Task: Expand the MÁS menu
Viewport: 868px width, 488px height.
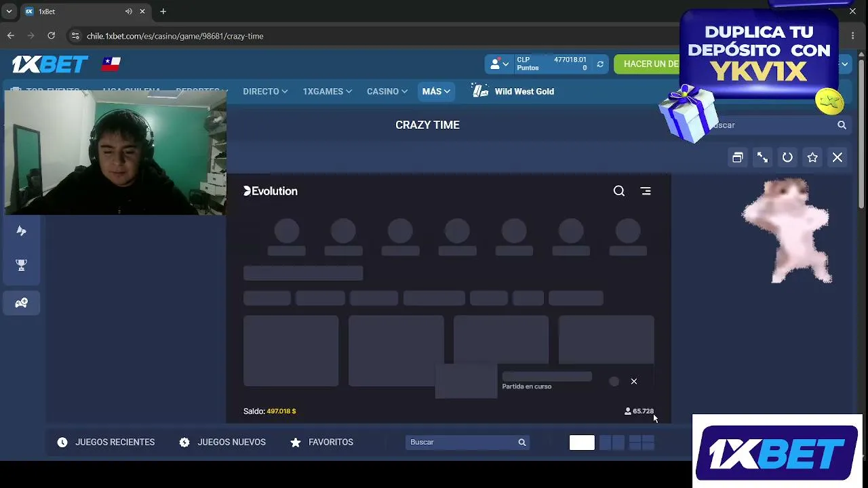Action: tap(435, 91)
